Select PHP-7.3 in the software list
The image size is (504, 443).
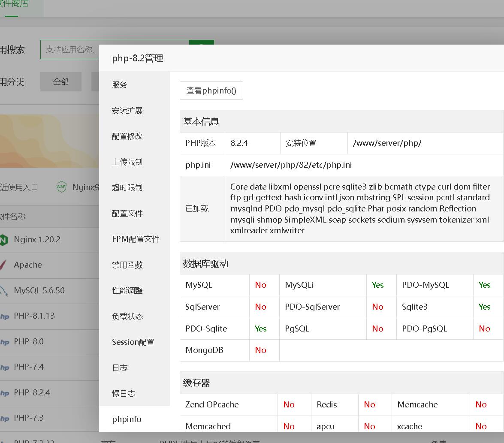click(29, 418)
